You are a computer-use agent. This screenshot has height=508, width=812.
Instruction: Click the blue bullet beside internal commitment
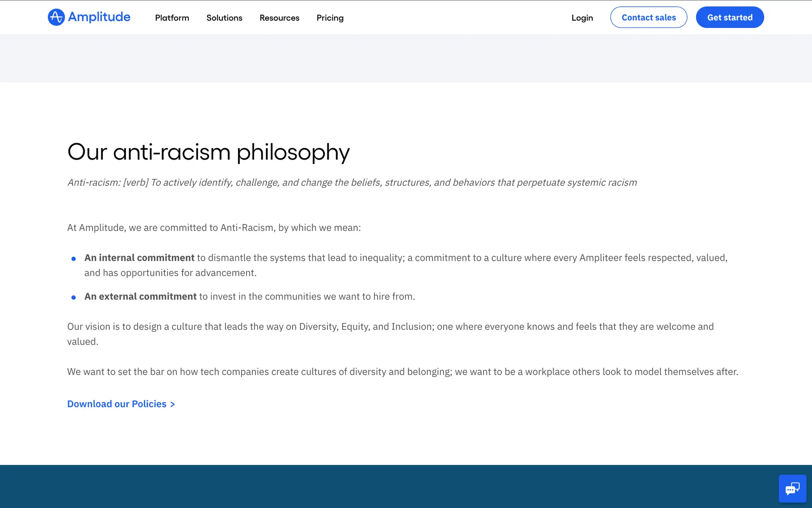point(74,259)
